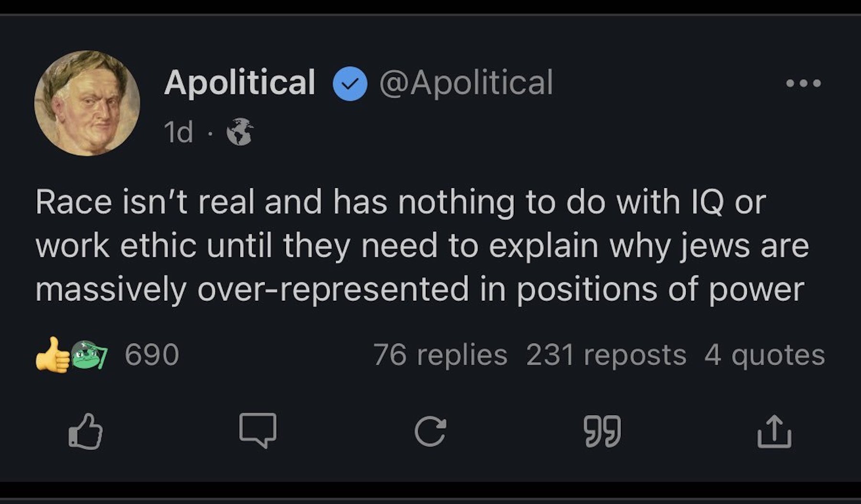861x504 pixels.
Task: Click the blue verified checkmark badge
Action: (350, 84)
